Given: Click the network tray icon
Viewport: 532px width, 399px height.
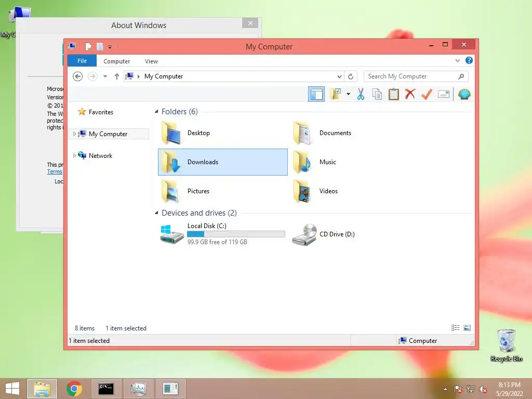Looking at the screenshot, I should (x=471, y=389).
